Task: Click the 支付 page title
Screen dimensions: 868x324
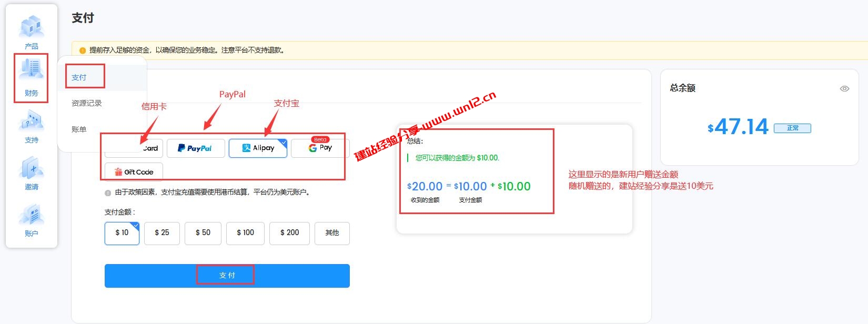Action: point(83,18)
